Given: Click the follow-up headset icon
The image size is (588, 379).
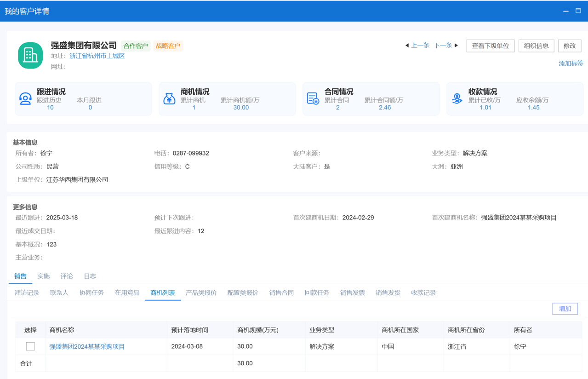Looking at the screenshot, I should pyautogui.click(x=25, y=98).
